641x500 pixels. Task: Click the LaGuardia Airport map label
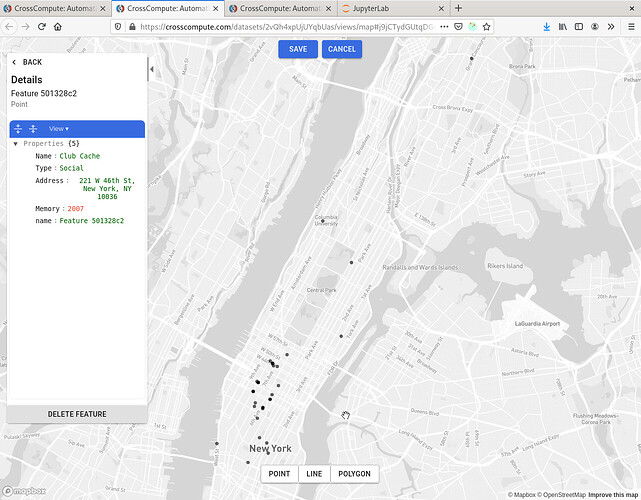click(537, 323)
